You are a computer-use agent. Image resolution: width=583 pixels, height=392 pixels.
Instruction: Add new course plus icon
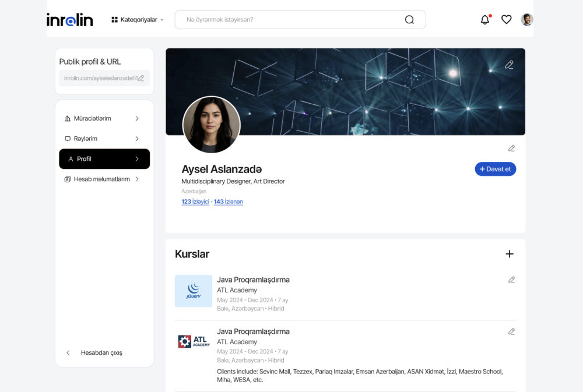(x=509, y=254)
